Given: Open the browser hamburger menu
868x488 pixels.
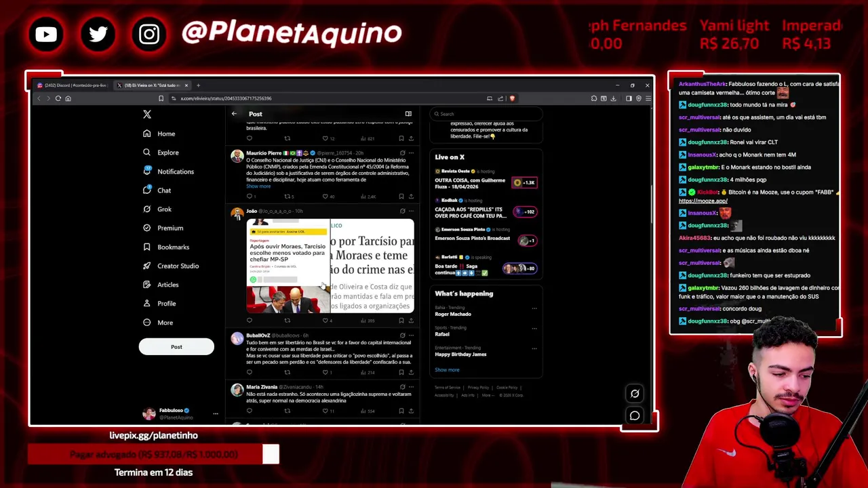Looking at the screenshot, I should tap(648, 98).
